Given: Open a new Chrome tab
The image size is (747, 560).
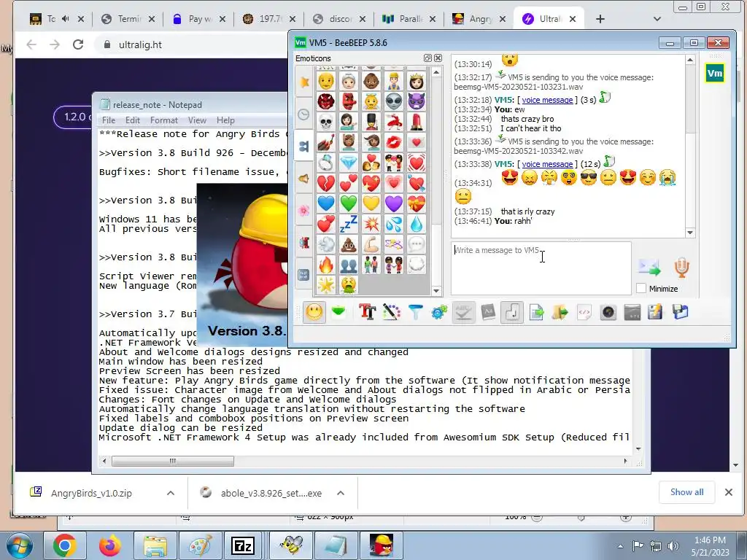Looking at the screenshot, I should pyautogui.click(x=600, y=19).
